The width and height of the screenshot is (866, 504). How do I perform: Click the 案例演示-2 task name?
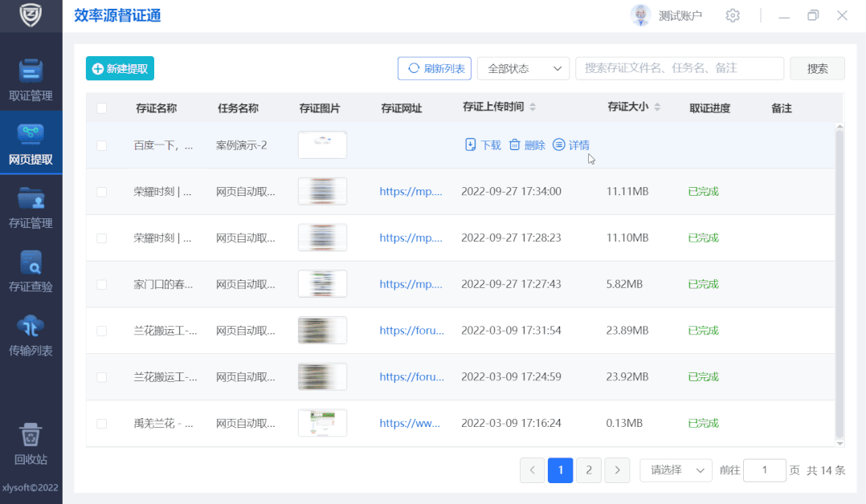coord(241,145)
